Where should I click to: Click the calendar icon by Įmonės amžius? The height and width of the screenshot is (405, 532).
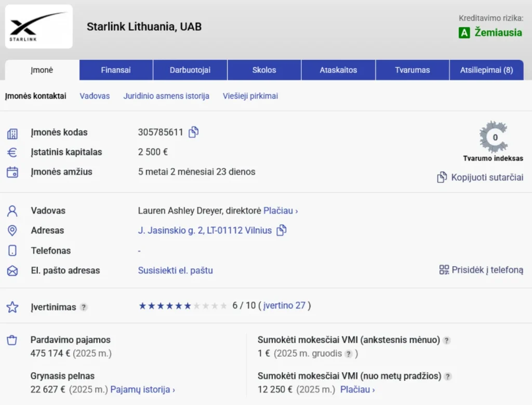coord(12,172)
